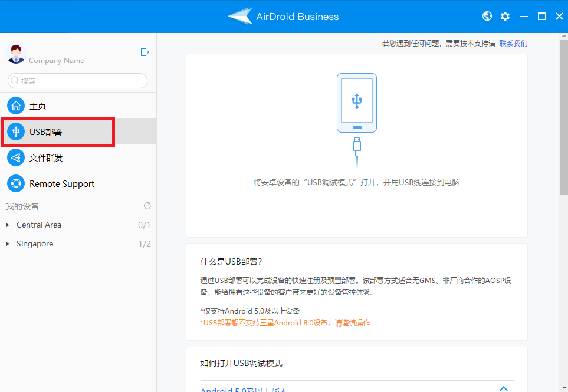The width and height of the screenshot is (568, 392).
Task: Click the home icon next to 主页
Action: point(16,106)
